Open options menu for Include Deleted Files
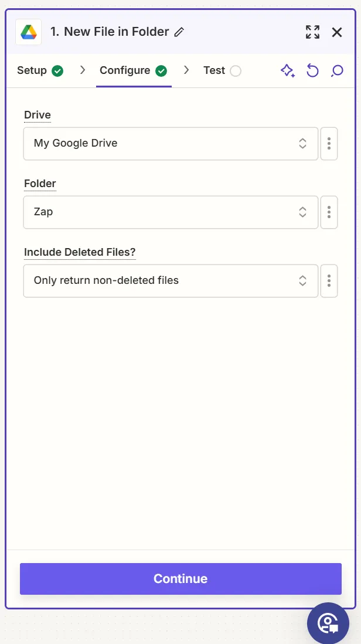The image size is (361, 644). [329, 281]
